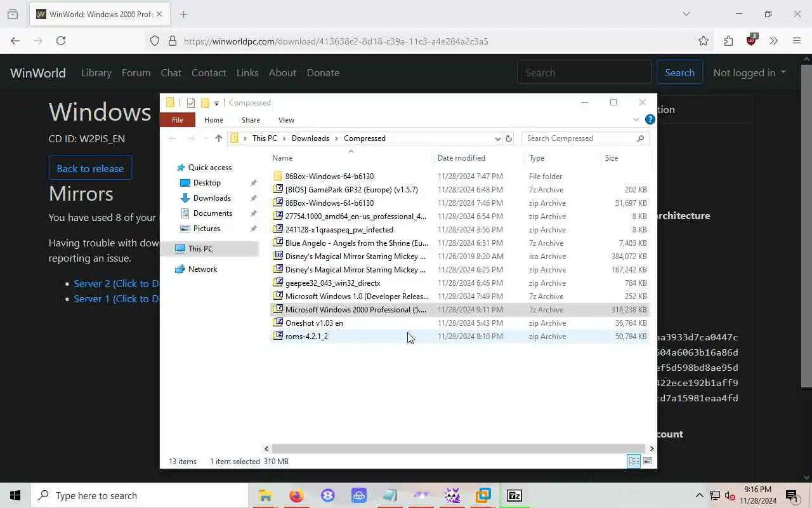Image resolution: width=812 pixels, height=508 pixels.
Task: Click the Explorer Help icon
Action: point(650,119)
